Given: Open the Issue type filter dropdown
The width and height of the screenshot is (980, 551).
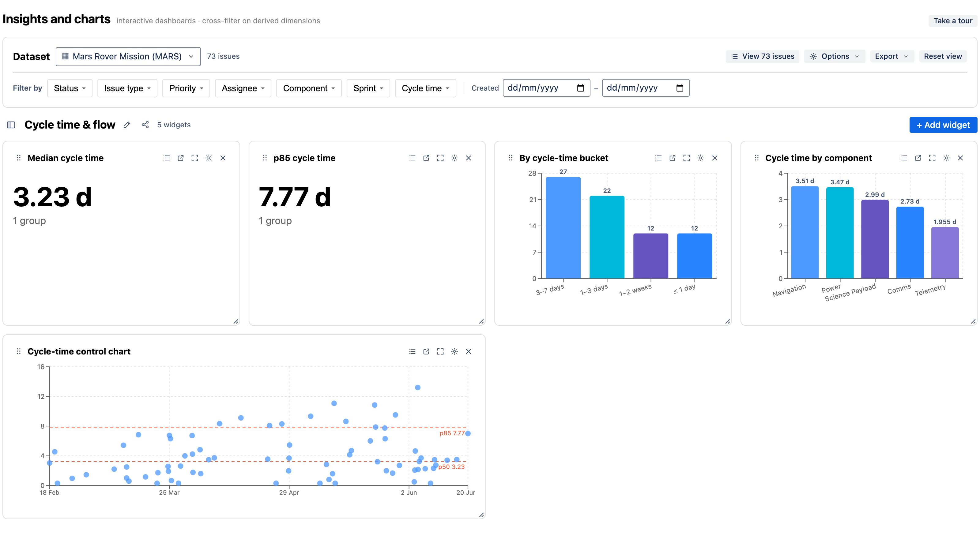Looking at the screenshot, I should tap(127, 88).
